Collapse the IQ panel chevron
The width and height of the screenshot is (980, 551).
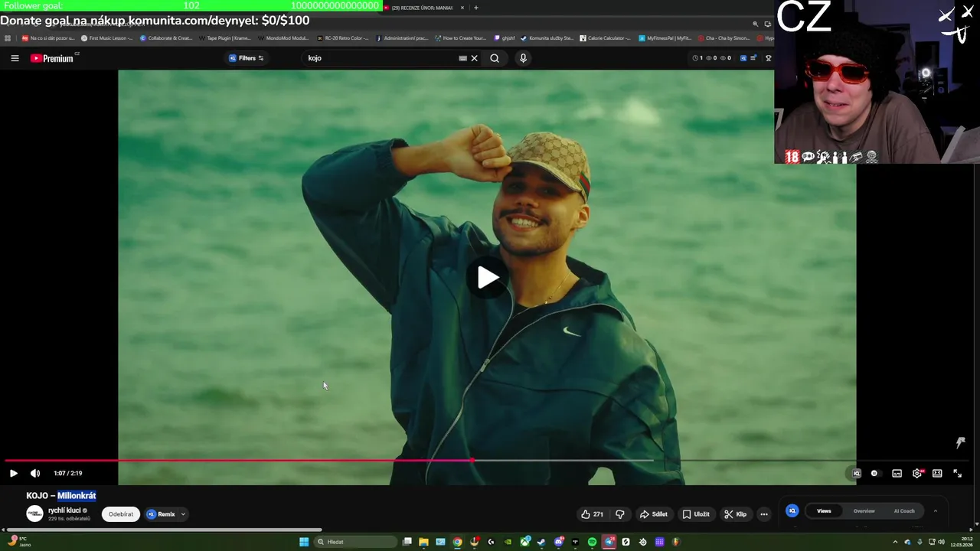(935, 511)
